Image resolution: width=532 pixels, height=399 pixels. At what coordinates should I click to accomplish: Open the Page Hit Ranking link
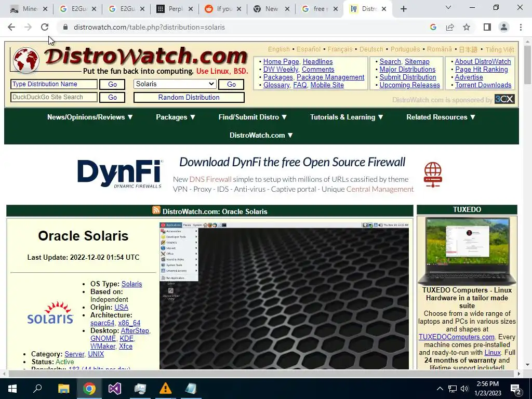(x=482, y=69)
